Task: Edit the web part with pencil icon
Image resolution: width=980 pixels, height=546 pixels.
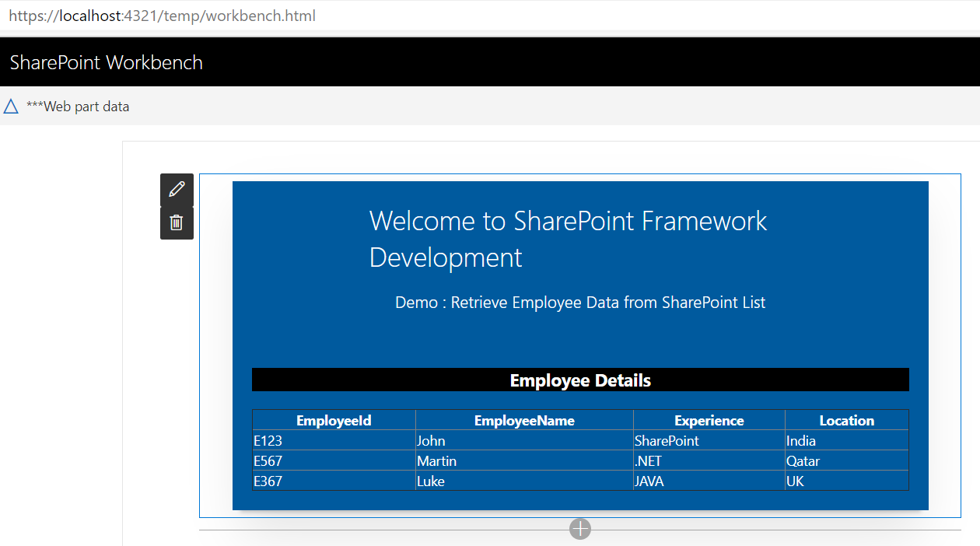Action: pyautogui.click(x=177, y=189)
